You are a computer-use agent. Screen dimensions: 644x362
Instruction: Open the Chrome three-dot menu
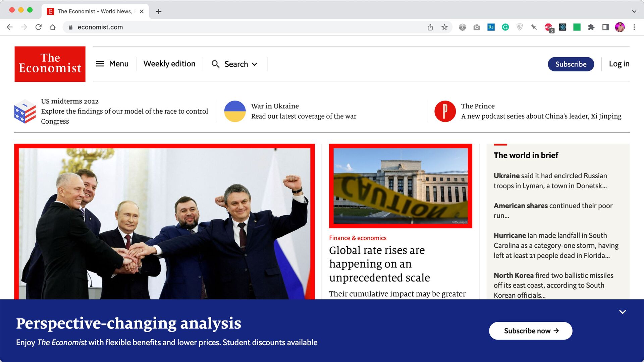[x=634, y=27]
